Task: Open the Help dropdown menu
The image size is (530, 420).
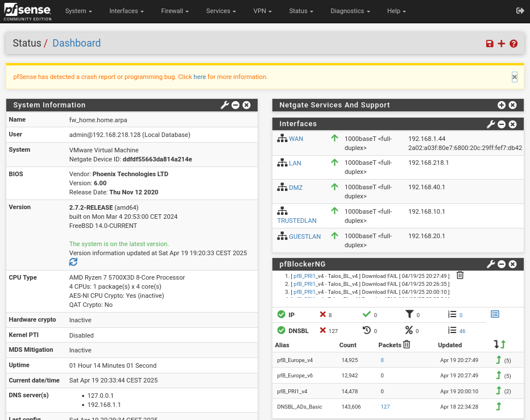Action: click(x=396, y=11)
